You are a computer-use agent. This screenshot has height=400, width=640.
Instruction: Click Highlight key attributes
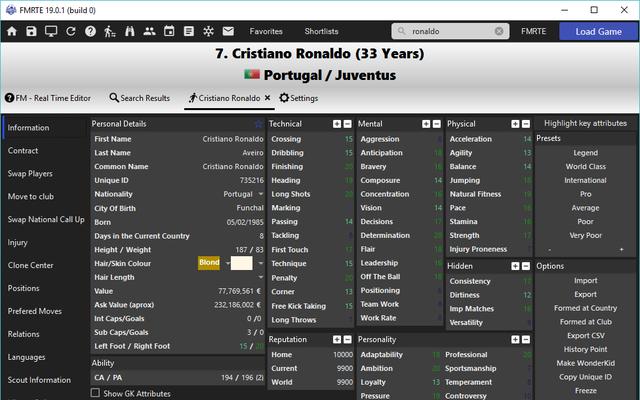coord(585,123)
